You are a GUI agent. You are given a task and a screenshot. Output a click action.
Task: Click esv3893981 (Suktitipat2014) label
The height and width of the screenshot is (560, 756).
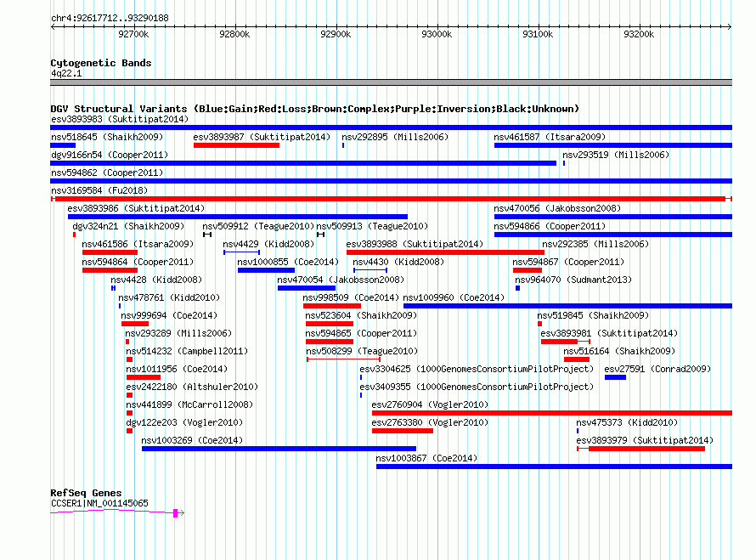(x=609, y=333)
